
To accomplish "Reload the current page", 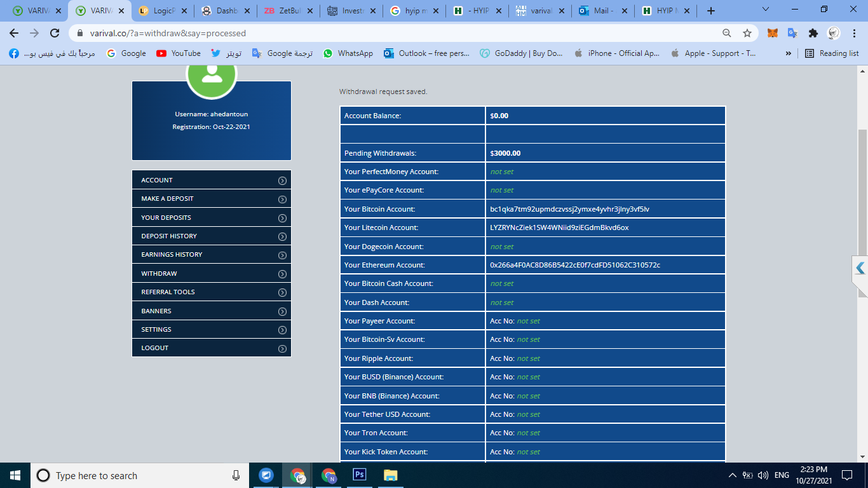I will pyautogui.click(x=55, y=33).
